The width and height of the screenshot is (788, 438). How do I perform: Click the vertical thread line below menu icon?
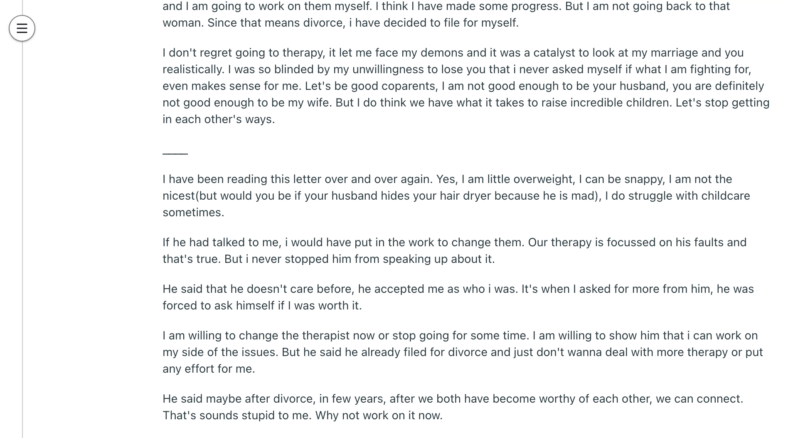pos(22,240)
